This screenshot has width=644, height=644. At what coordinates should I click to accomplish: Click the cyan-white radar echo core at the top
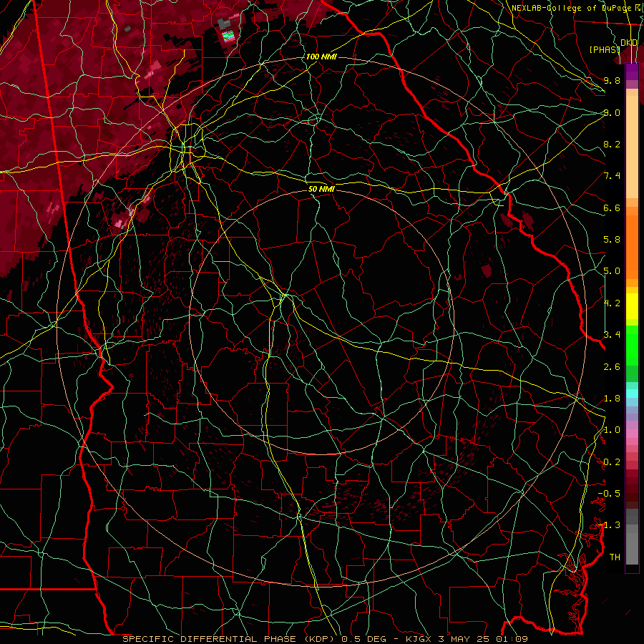point(228,36)
